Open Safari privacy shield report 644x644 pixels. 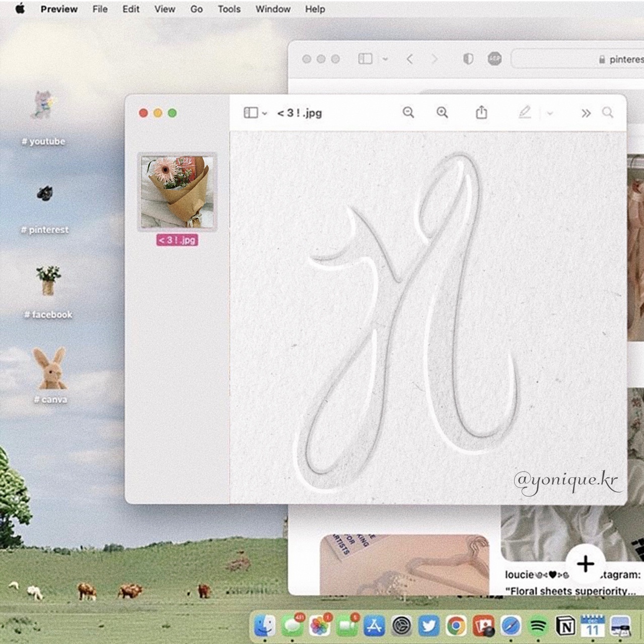[x=468, y=59]
